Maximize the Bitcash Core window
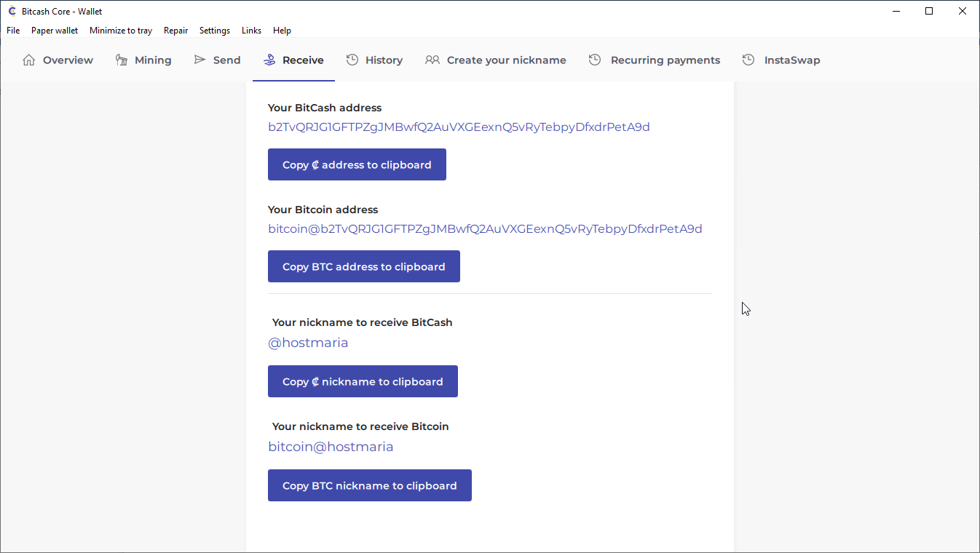Screen dimensions: 980x553 pos(929,11)
